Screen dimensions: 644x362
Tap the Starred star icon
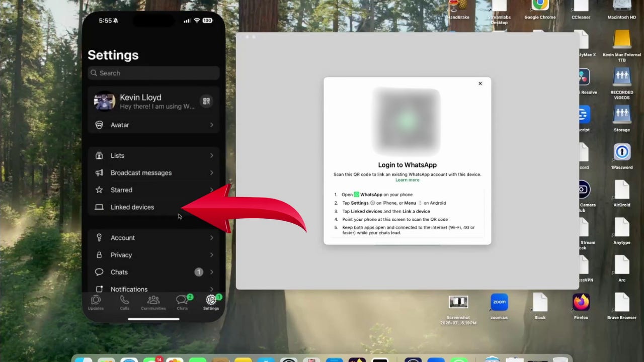(x=99, y=190)
